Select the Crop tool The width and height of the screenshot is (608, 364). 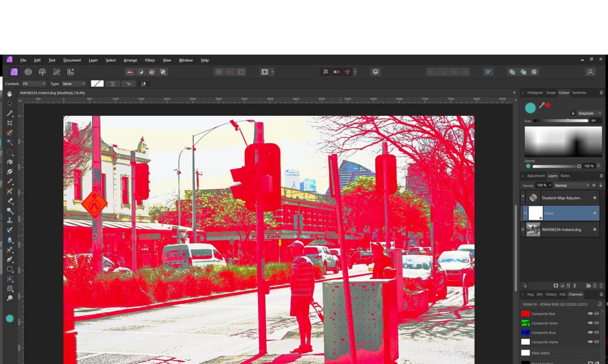pyautogui.click(x=10, y=123)
